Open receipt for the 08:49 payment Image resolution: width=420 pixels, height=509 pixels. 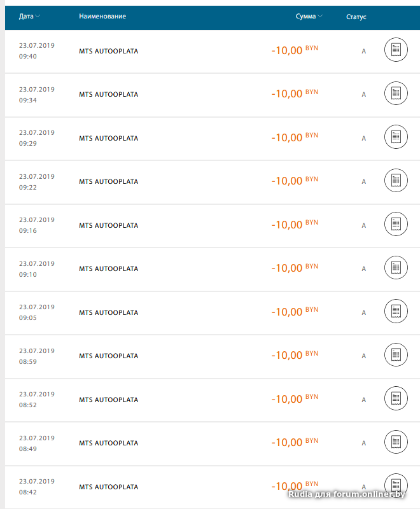(x=396, y=442)
